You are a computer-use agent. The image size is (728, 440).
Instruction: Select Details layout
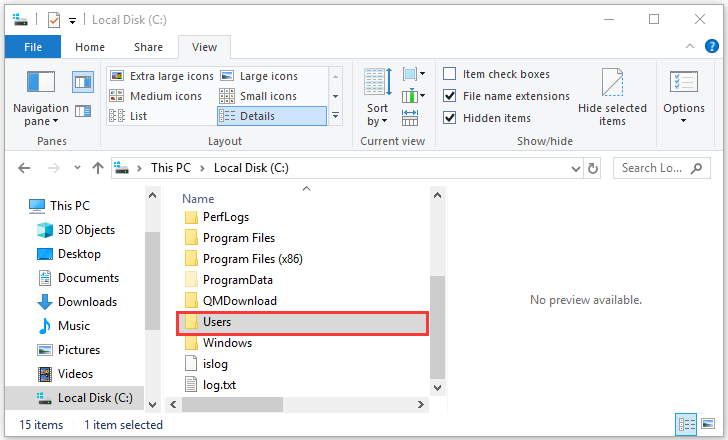272,116
